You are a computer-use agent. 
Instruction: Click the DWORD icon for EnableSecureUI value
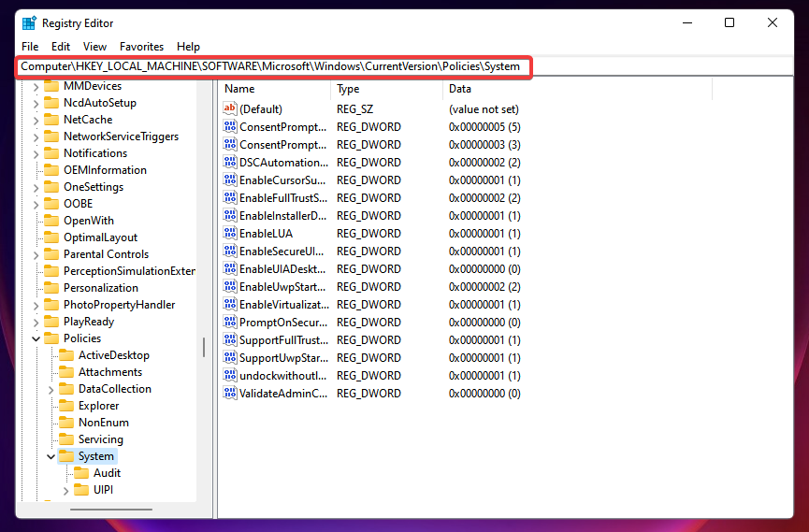(229, 252)
